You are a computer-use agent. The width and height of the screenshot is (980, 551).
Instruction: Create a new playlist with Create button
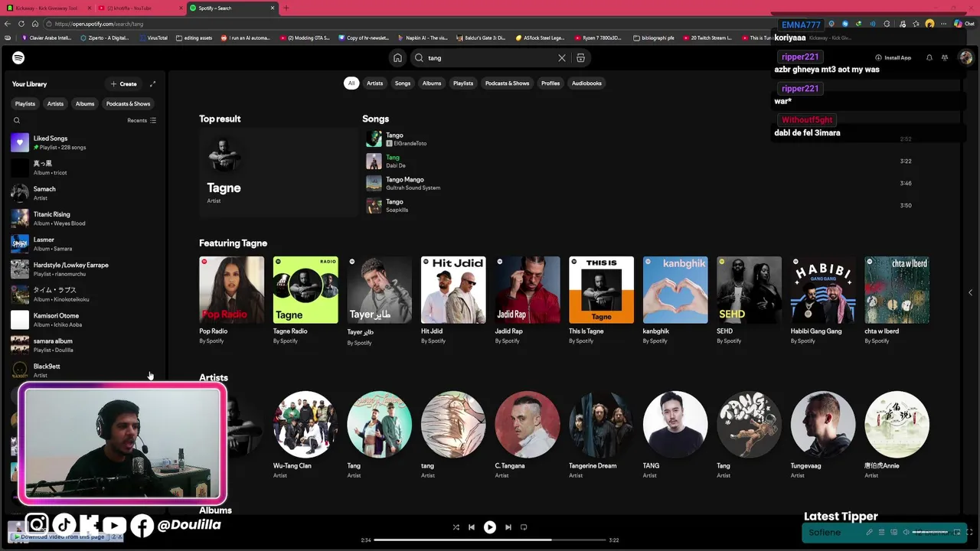point(123,84)
